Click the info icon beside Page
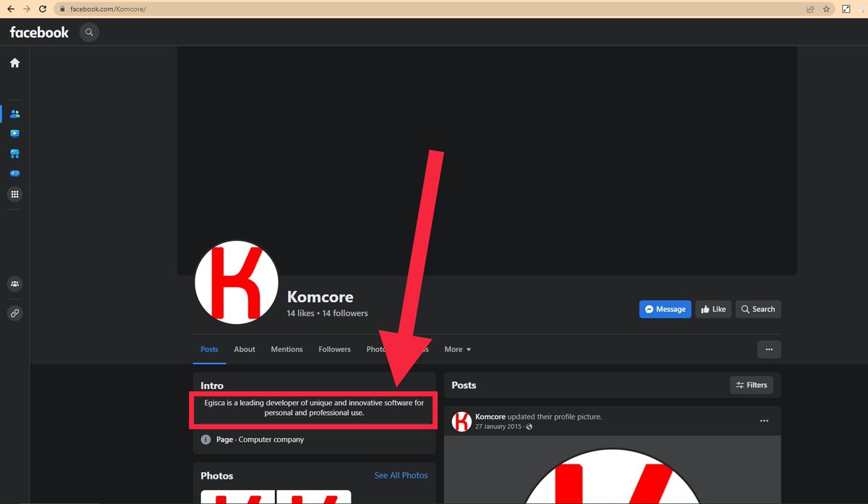 (x=205, y=440)
